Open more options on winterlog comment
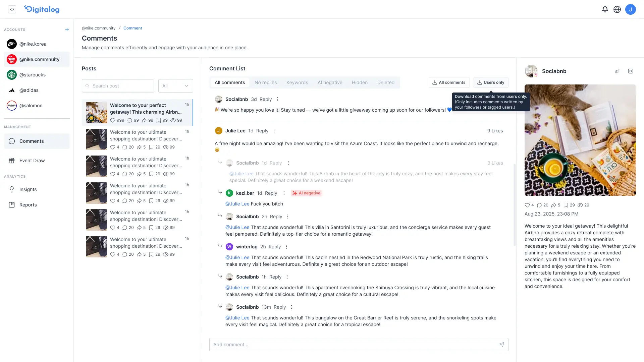Screen dimensions: 644x362 pyautogui.click(x=286, y=247)
